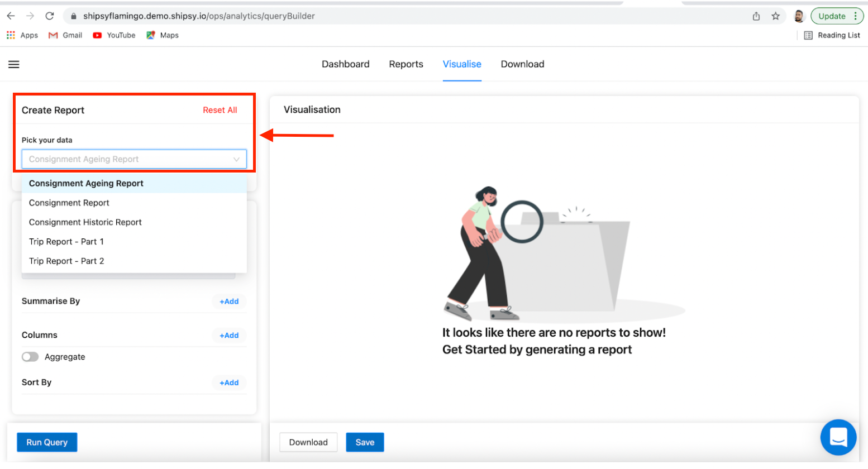The image size is (868, 469).
Task: Switch to the Dashboard tab
Action: (345, 64)
